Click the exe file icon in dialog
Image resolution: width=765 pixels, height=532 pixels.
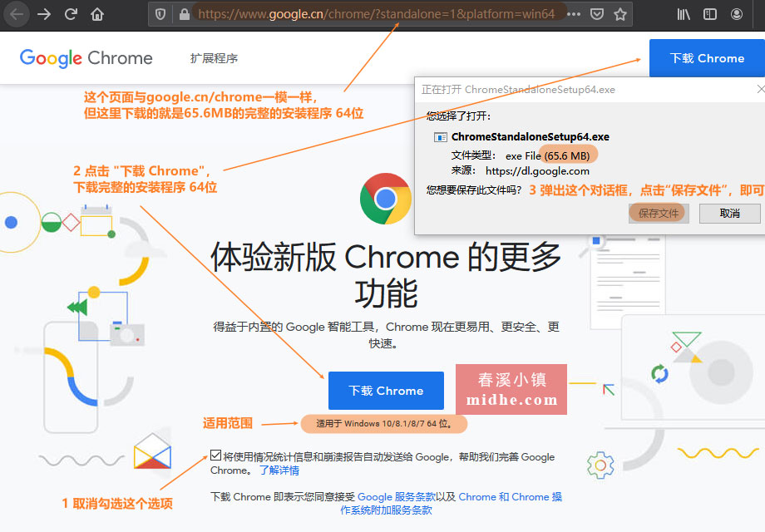tap(440, 137)
